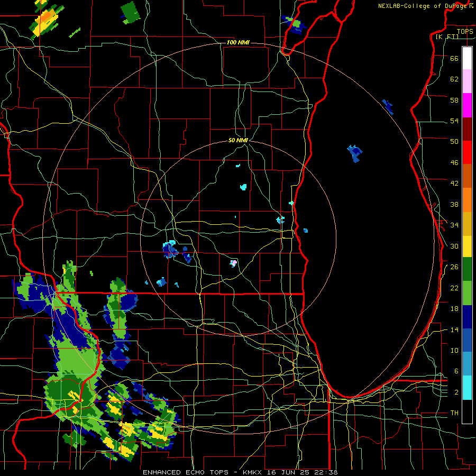
Task: Select the "10" scale value
Action: (x=454, y=350)
